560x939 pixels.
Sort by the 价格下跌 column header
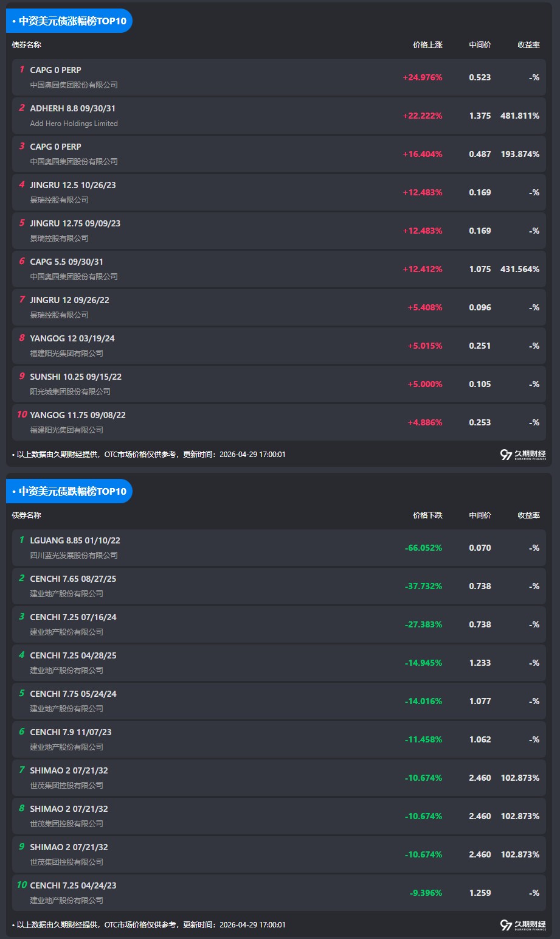point(427,515)
